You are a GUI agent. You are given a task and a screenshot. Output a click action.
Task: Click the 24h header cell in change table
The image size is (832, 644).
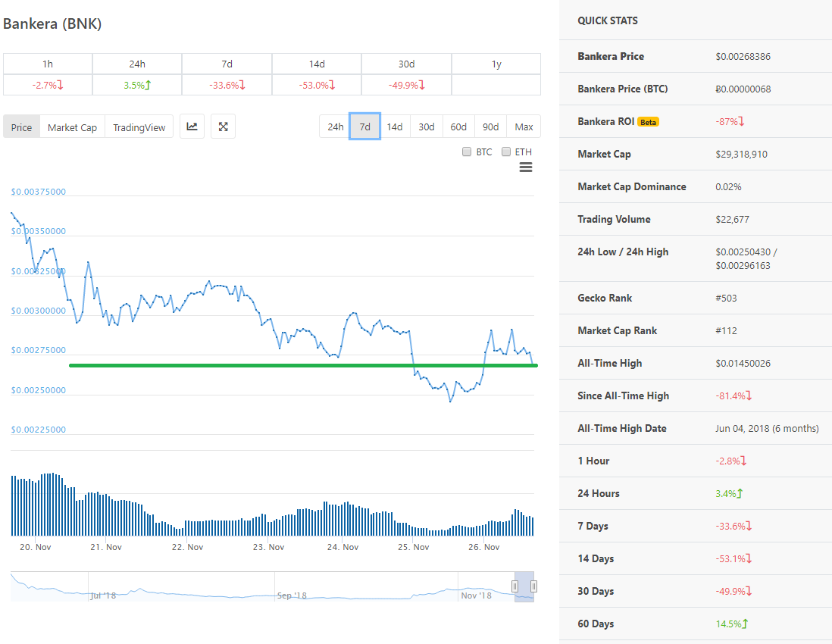[x=137, y=64]
